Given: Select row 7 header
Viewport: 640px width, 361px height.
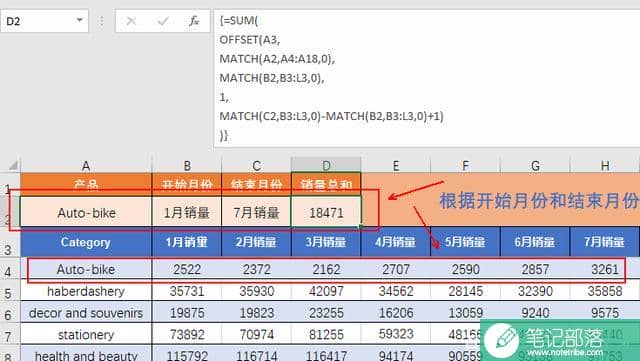Looking at the screenshot, I should (x=10, y=334).
